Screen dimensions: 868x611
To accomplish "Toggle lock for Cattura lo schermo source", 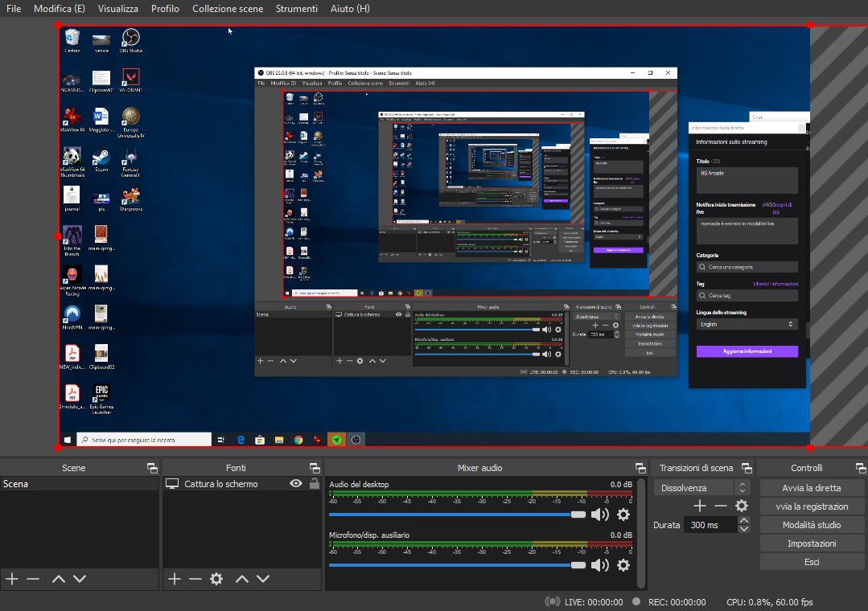I will [x=314, y=484].
